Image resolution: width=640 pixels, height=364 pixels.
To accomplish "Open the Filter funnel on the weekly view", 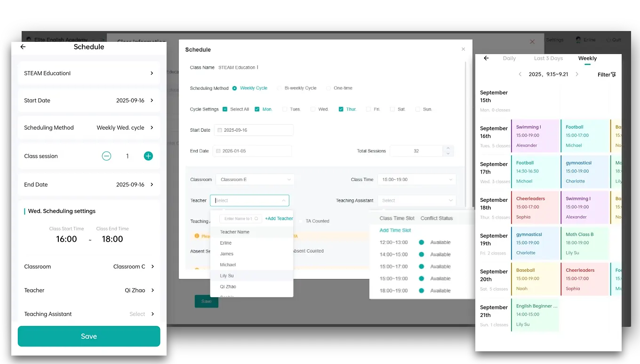I will tap(608, 74).
